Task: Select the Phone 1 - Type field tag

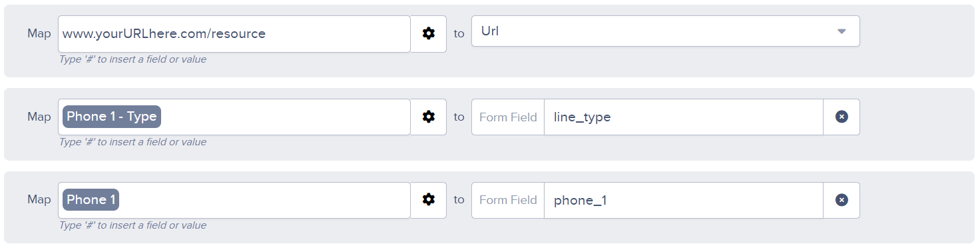Action: point(112,117)
